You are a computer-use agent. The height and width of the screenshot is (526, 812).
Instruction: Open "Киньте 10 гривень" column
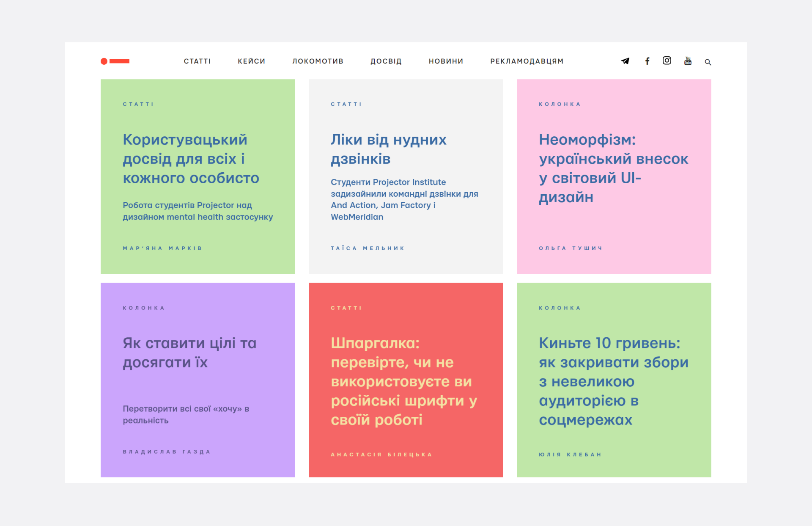click(613, 381)
